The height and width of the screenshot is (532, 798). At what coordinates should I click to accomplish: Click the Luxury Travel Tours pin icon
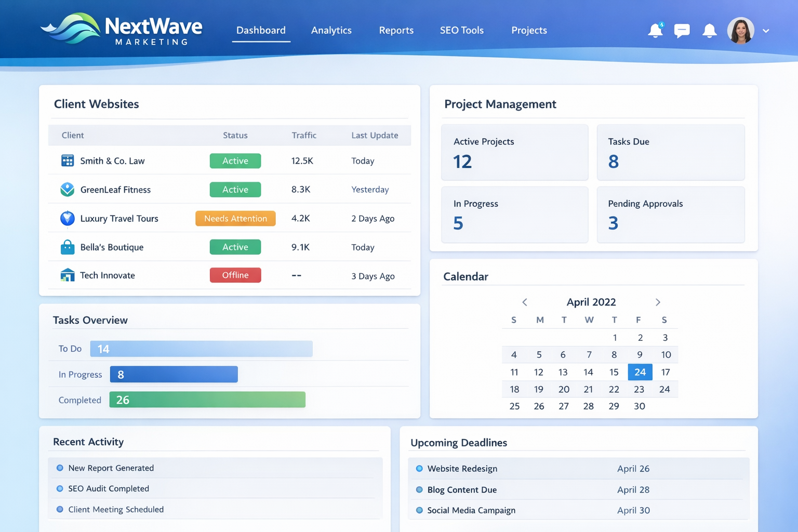[68, 218]
